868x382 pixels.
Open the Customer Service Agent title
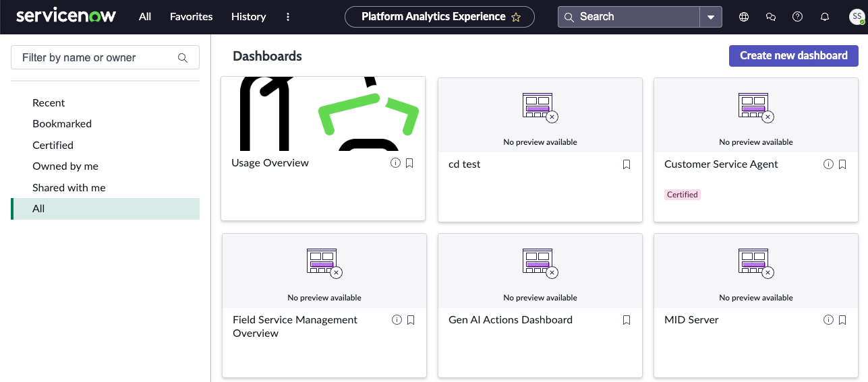721,164
